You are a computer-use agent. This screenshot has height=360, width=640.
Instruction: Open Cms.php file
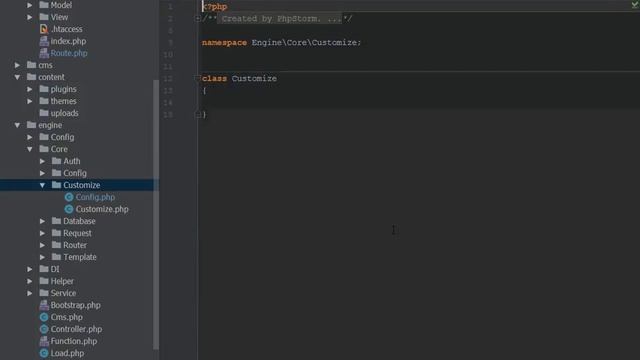pos(67,317)
